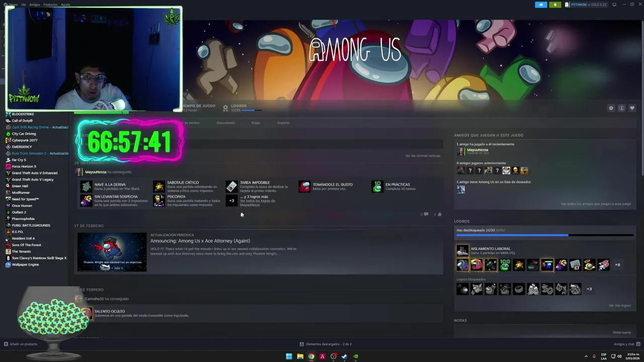Click the announcements megaphone button

tap(541, 5)
